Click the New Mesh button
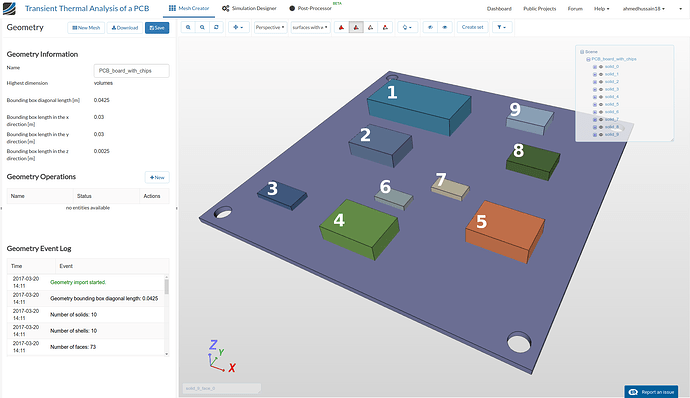The image size is (690, 398). pyautogui.click(x=86, y=28)
